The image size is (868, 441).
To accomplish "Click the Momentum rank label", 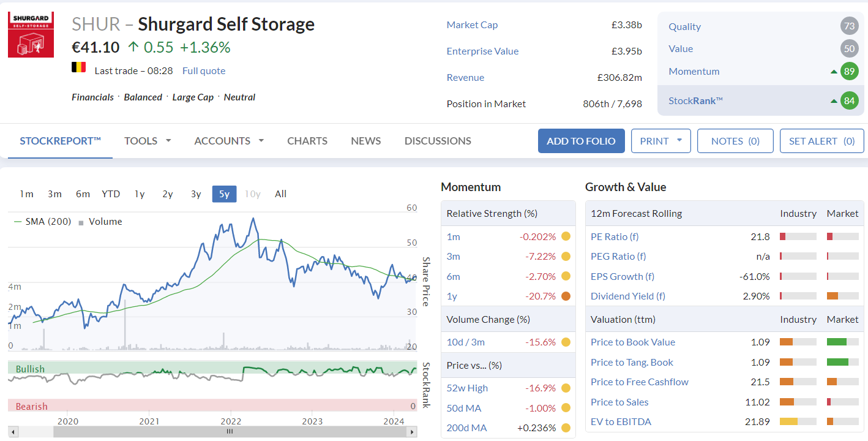I will point(694,71).
